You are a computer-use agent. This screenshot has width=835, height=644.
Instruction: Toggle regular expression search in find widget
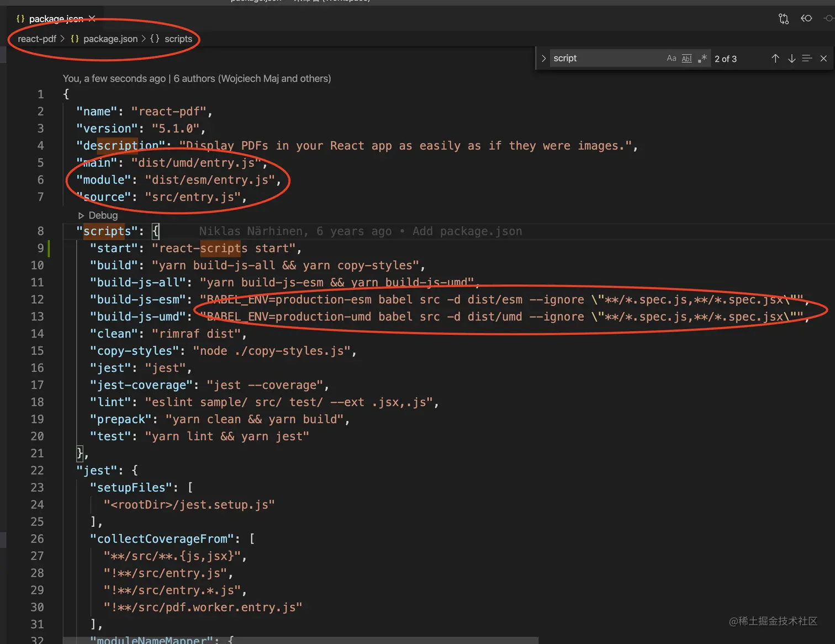tap(702, 59)
